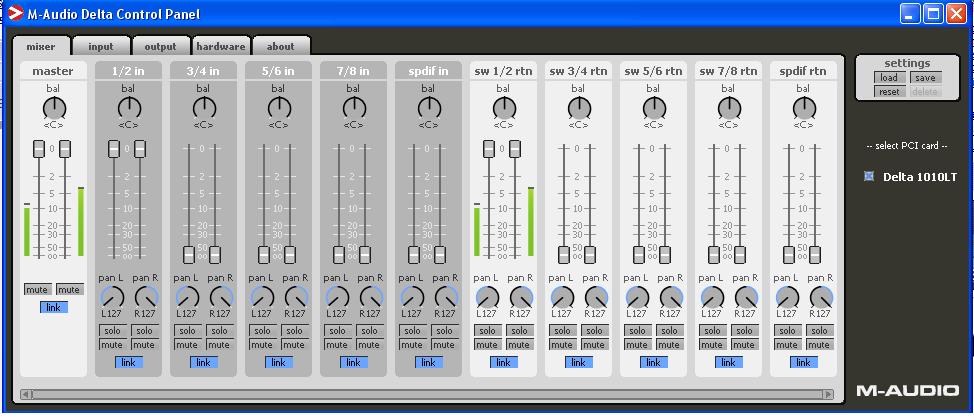Toggle link on the 3/4 in channel
This screenshot has height=417, width=974.
pos(204,362)
